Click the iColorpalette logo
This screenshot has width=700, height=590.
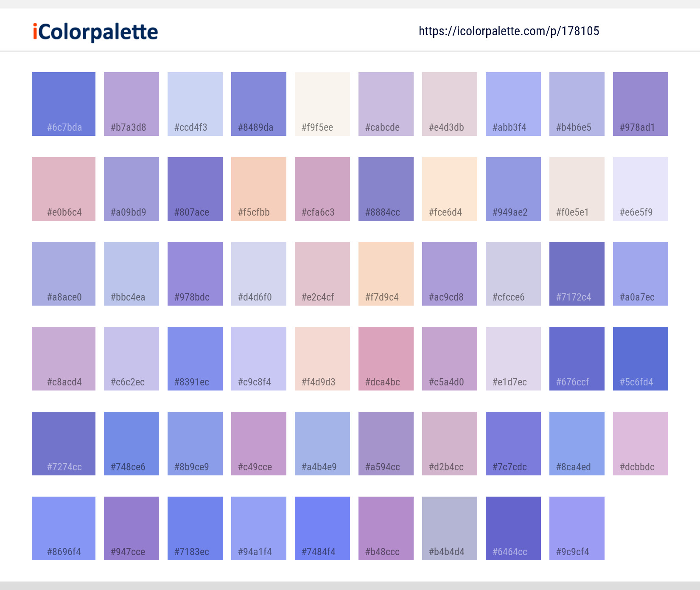point(94,32)
